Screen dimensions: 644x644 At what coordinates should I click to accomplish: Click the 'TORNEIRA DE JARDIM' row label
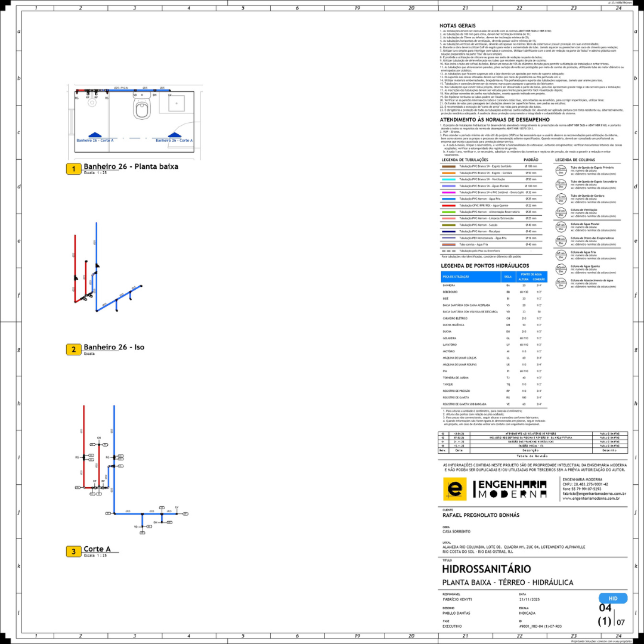(x=454, y=378)
